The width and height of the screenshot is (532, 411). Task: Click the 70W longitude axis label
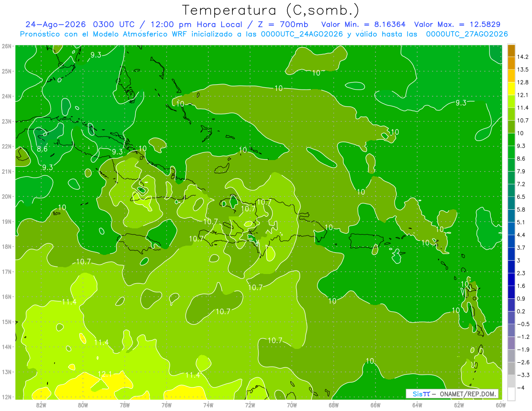tap(292, 405)
